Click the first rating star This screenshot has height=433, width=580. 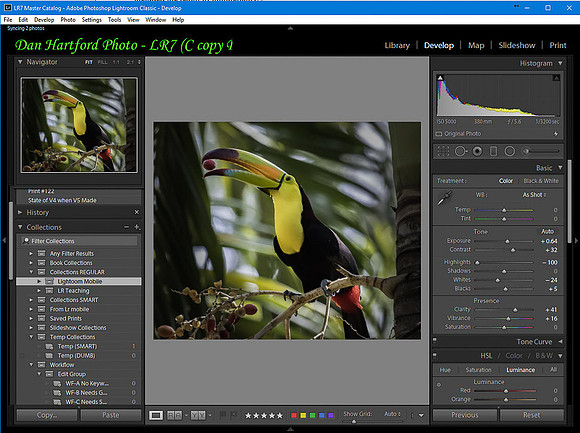point(248,416)
